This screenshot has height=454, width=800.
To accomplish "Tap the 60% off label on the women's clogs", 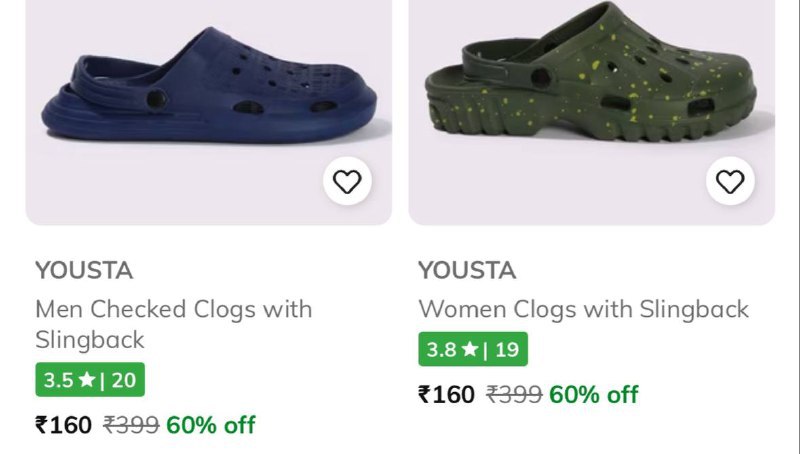I will point(594,394).
